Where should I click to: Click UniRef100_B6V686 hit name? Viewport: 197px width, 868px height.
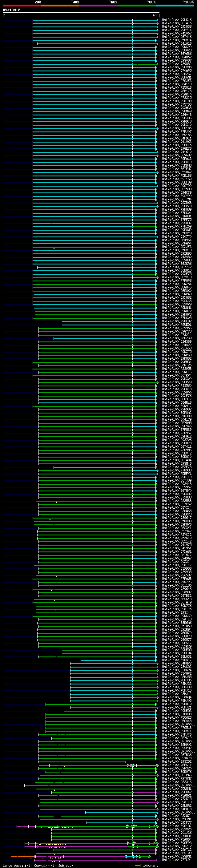point(177,54)
